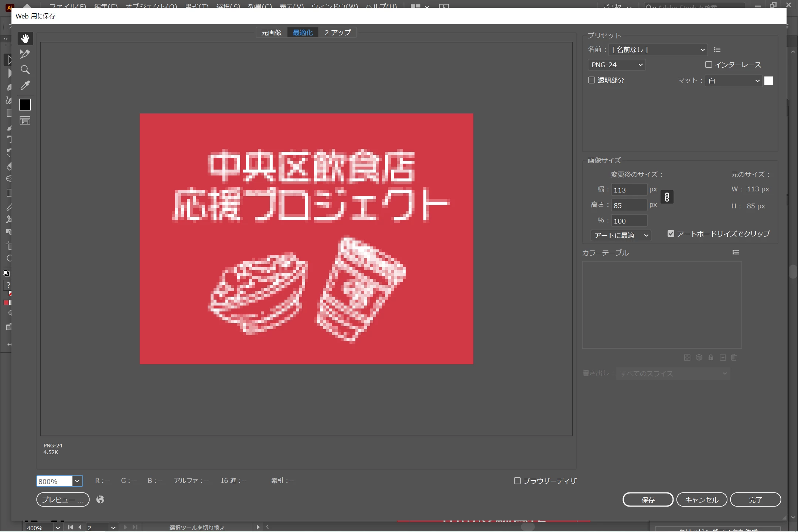Screen dimensions: 798x532
Task: Expand the 800% zoom dropdown
Action: click(x=77, y=481)
